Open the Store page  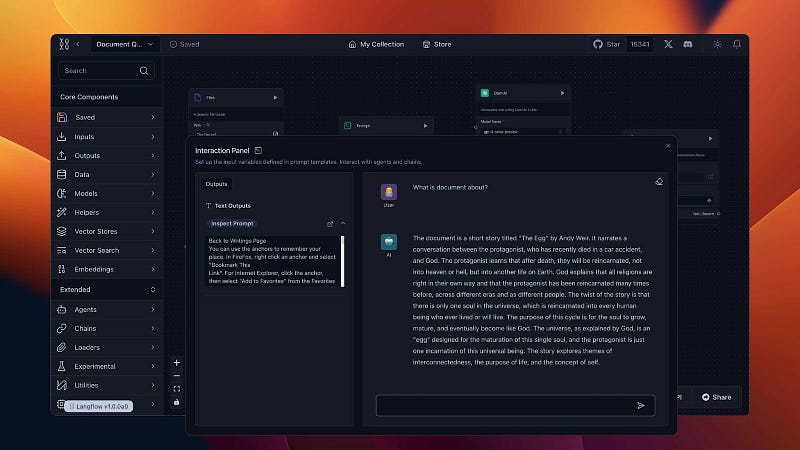tap(437, 44)
